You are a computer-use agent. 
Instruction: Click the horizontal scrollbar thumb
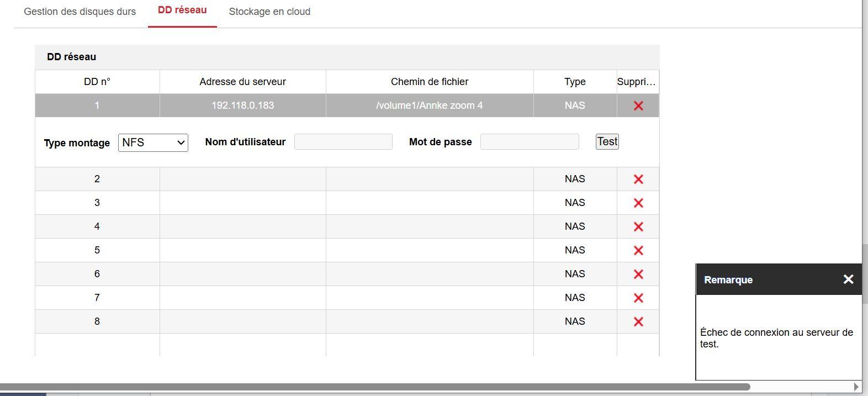pyautogui.click(x=375, y=387)
